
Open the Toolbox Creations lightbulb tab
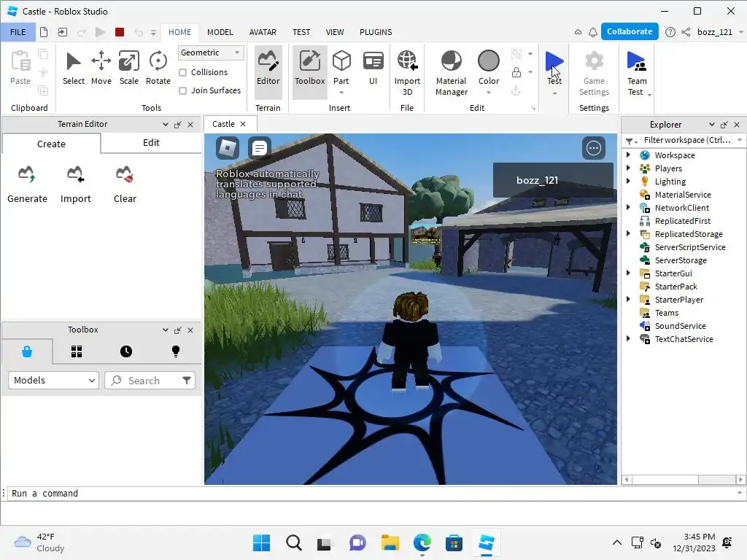176,351
